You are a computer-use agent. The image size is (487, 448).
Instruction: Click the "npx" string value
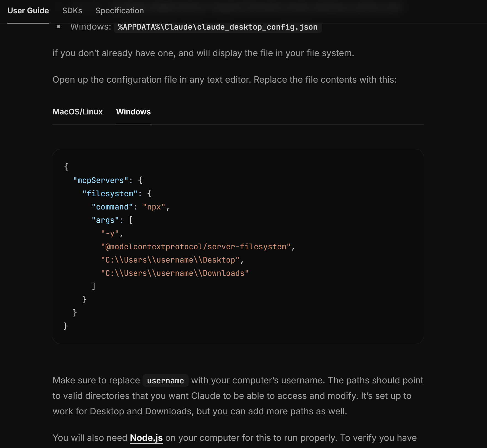pos(154,207)
